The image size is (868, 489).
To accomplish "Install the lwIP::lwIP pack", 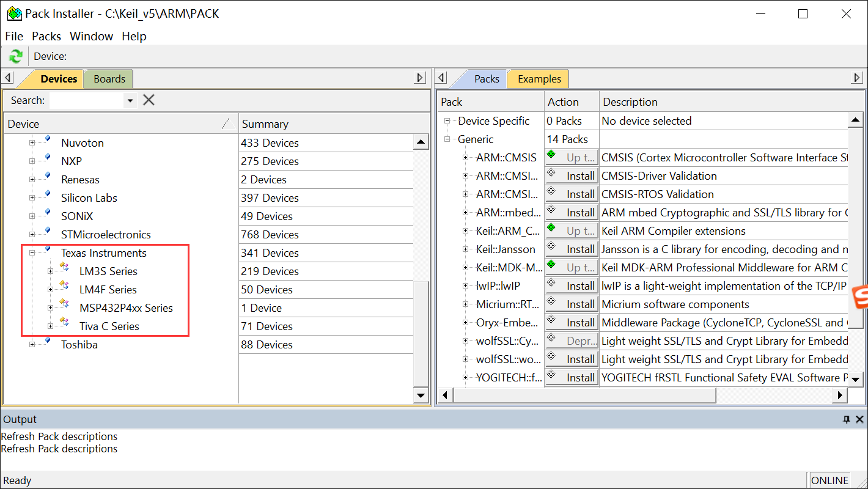I will coord(572,286).
